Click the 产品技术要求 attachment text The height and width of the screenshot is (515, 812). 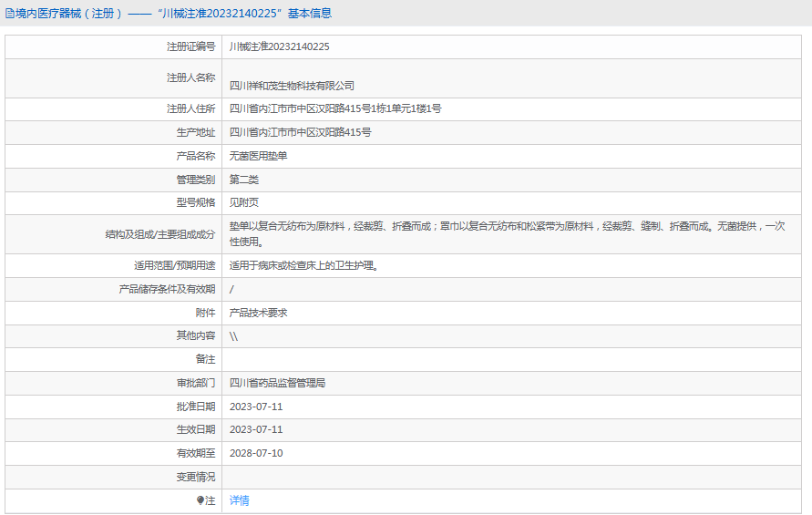[259, 313]
